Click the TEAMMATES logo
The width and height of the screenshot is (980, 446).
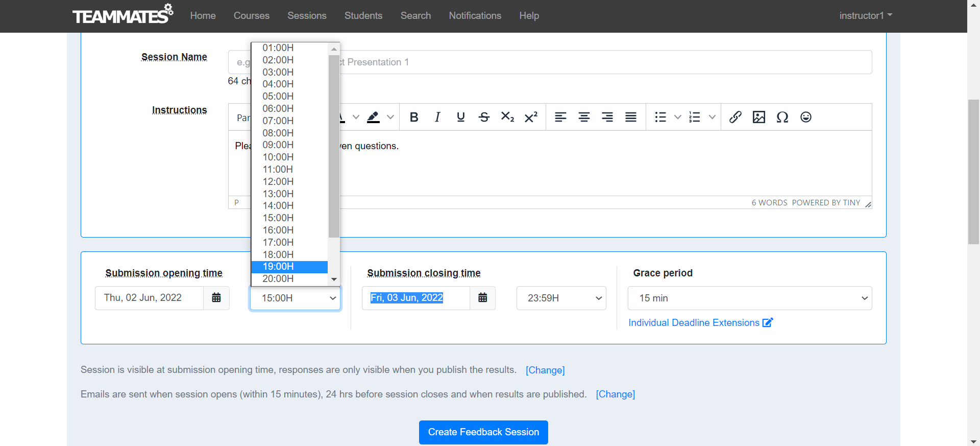coord(122,15)
